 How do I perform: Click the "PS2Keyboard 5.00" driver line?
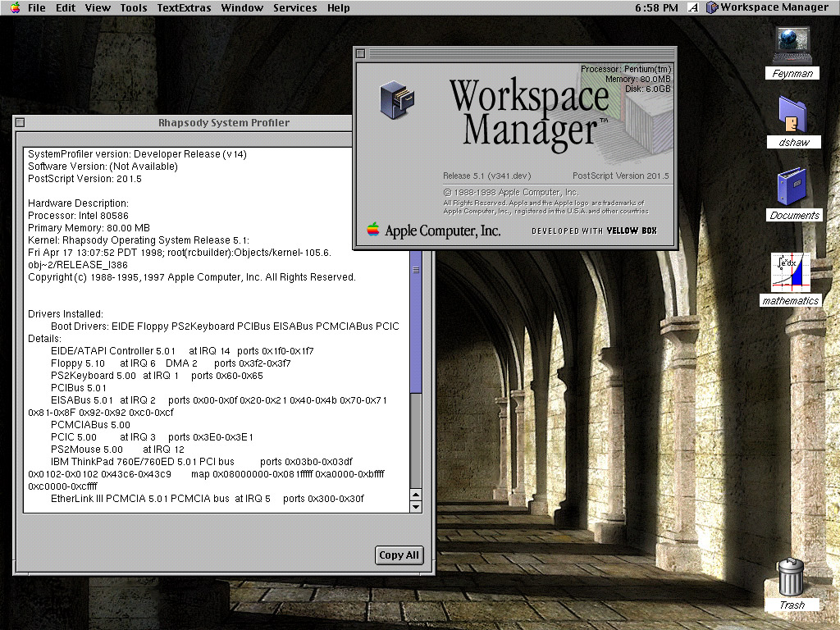pyautogui.click(x=157, y=376)
